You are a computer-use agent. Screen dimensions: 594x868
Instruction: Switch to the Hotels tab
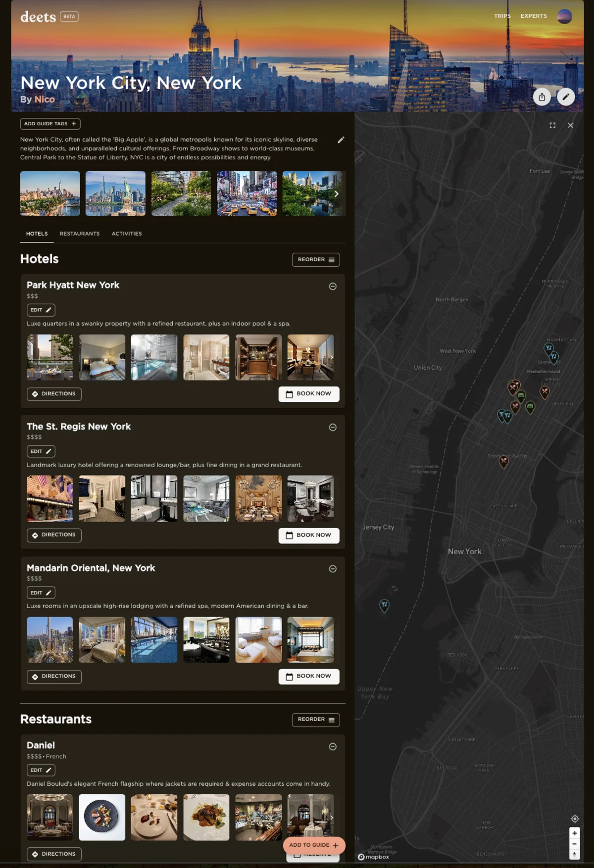click(37, 234)
